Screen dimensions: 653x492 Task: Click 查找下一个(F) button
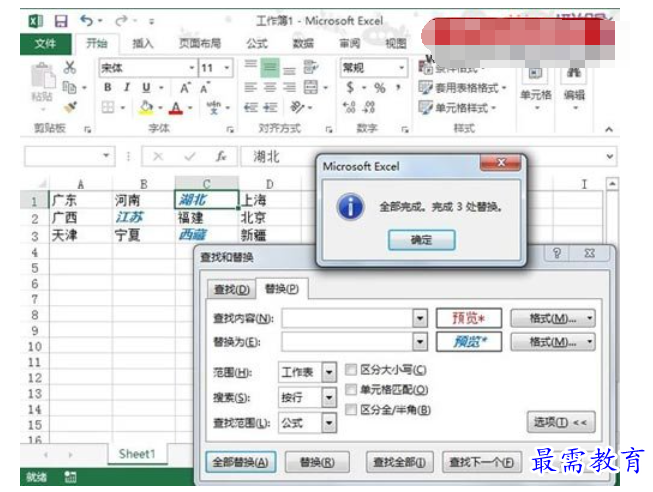pos(481,462)
